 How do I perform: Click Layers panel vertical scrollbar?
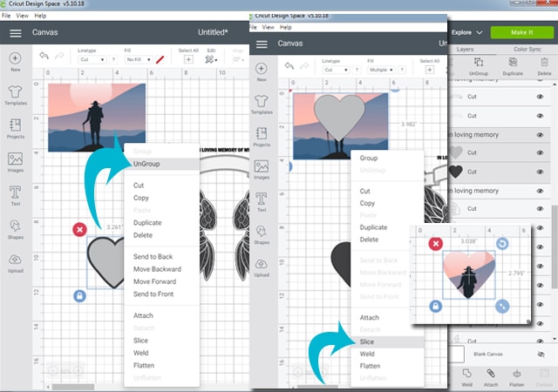555,247
